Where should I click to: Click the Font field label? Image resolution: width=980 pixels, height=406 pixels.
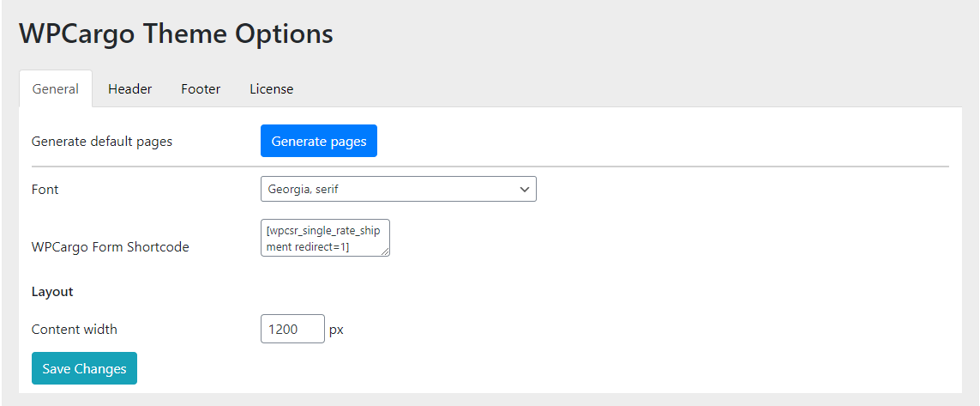tap(45, 189)
